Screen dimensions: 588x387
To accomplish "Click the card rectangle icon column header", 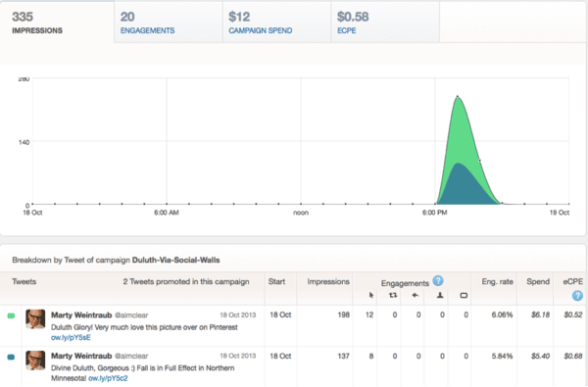I will tap(464, 296).
